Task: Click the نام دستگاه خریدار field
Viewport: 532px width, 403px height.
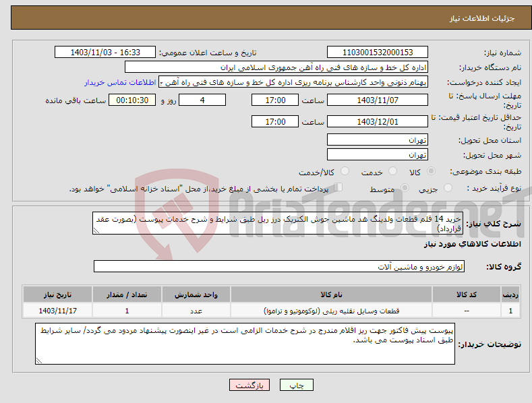Action: (276, 67)
